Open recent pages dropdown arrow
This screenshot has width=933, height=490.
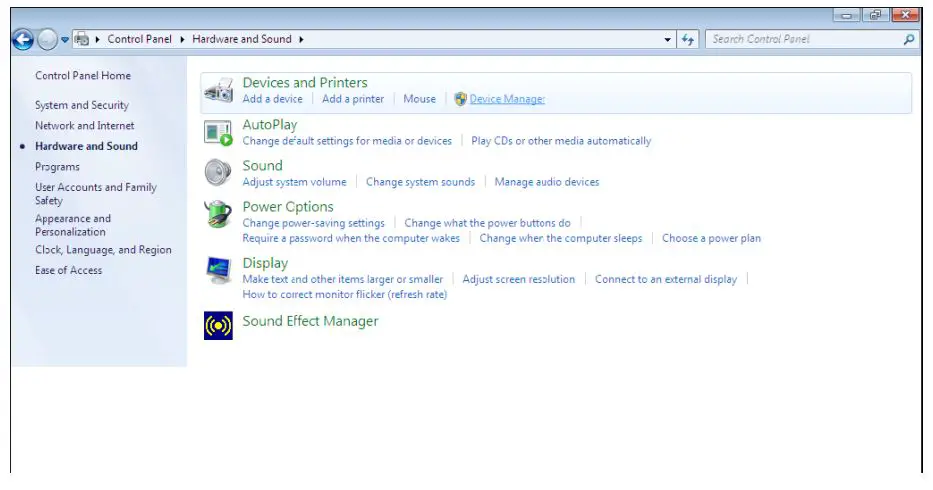64,40
